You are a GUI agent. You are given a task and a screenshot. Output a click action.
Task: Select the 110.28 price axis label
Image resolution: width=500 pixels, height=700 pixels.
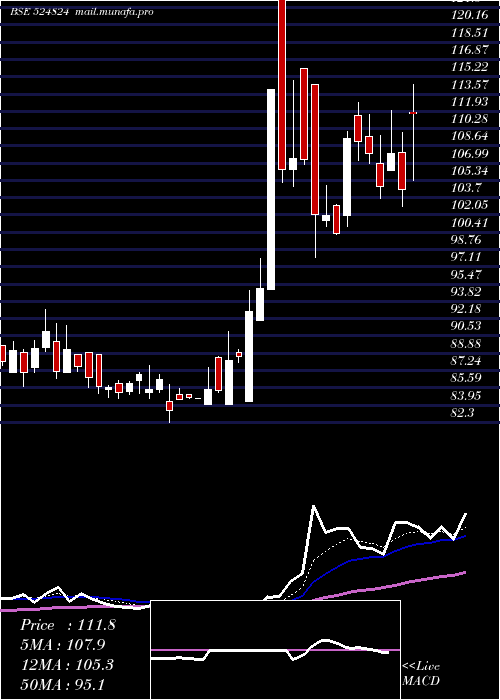pos(469,119)
